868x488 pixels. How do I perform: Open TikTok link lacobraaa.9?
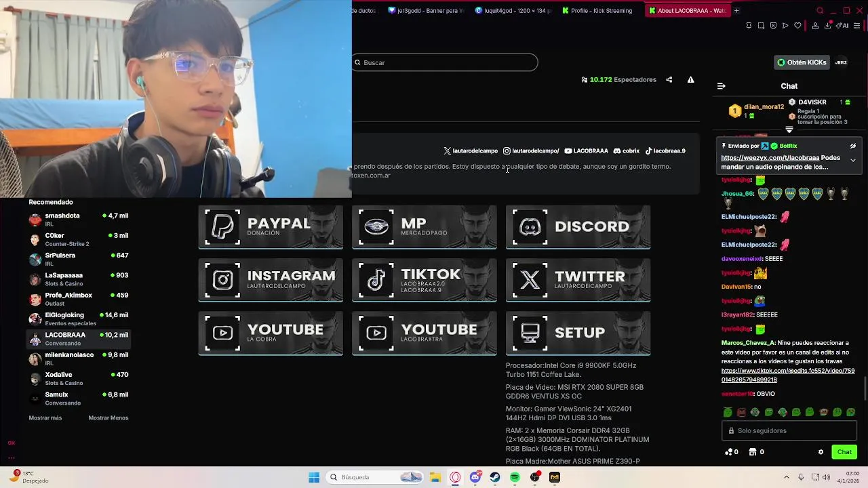click(x=665, y=151)
